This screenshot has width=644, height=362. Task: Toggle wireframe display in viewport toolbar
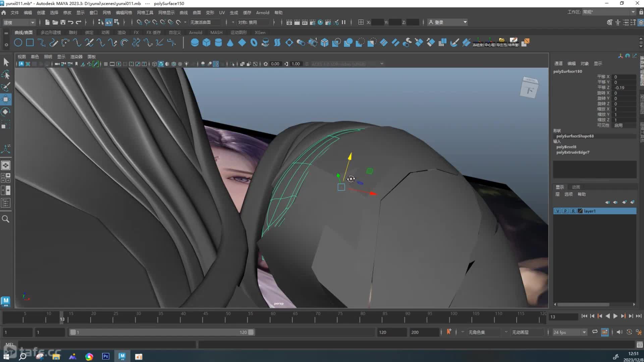click(x=154, y=64)
